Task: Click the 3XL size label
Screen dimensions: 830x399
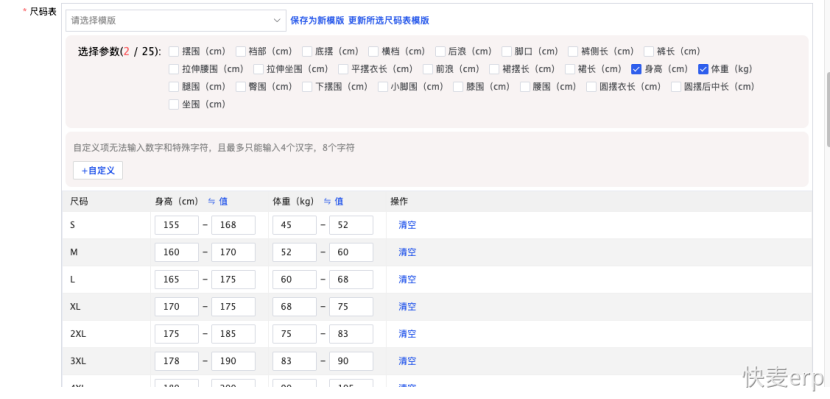Action: click(x=78, y=361)
